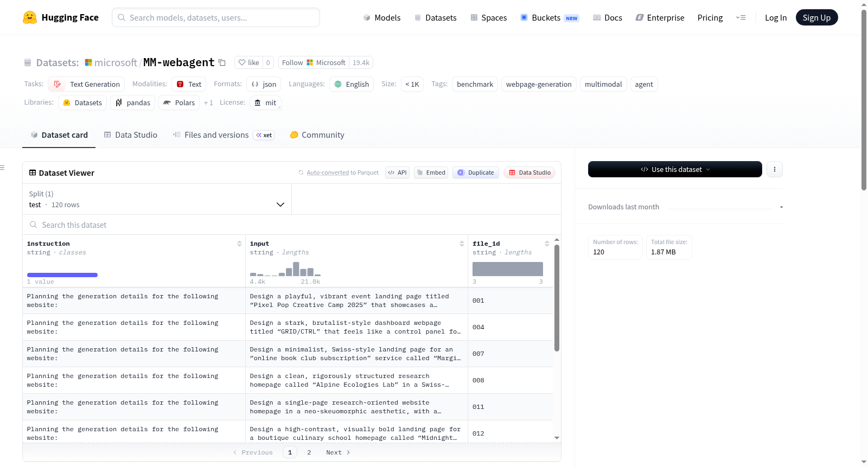Click the Pixel Pop Creative Camp input cell

click(356, 300)
